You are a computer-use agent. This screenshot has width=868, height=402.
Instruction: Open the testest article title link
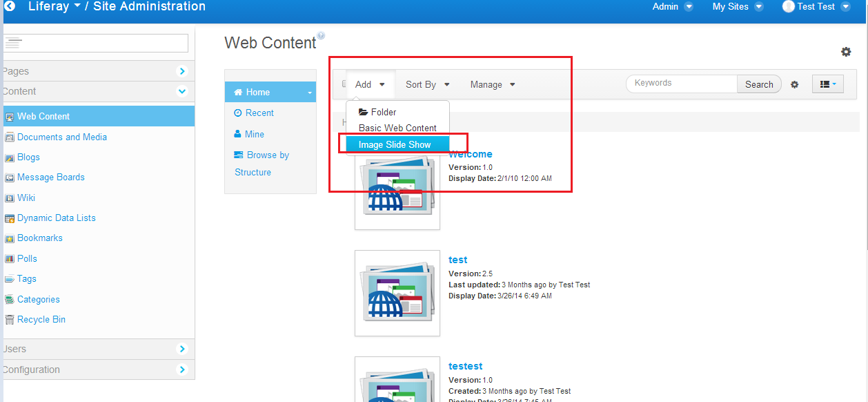click(x=466, y=366)
